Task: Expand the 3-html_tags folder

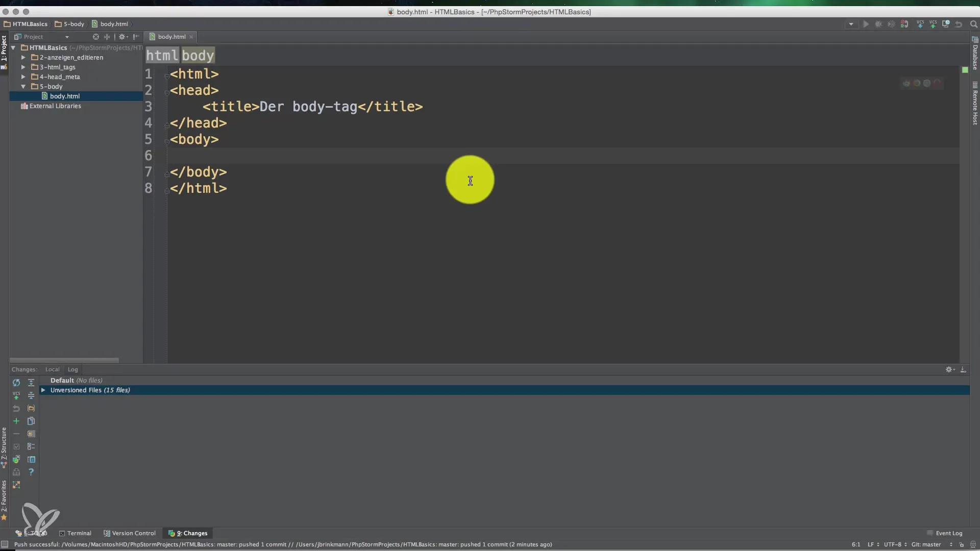Action: 23,67
